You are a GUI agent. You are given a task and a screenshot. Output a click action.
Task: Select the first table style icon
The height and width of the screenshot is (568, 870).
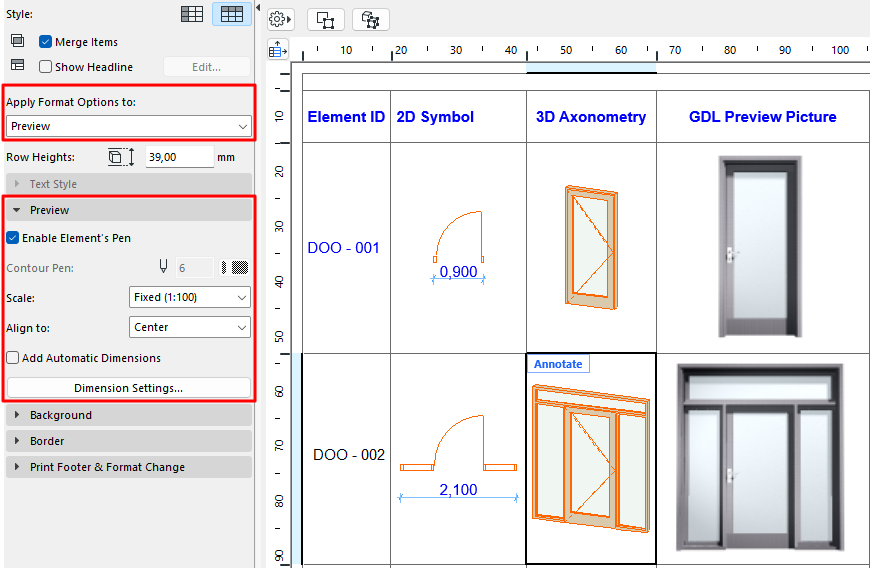click(192, 14)
